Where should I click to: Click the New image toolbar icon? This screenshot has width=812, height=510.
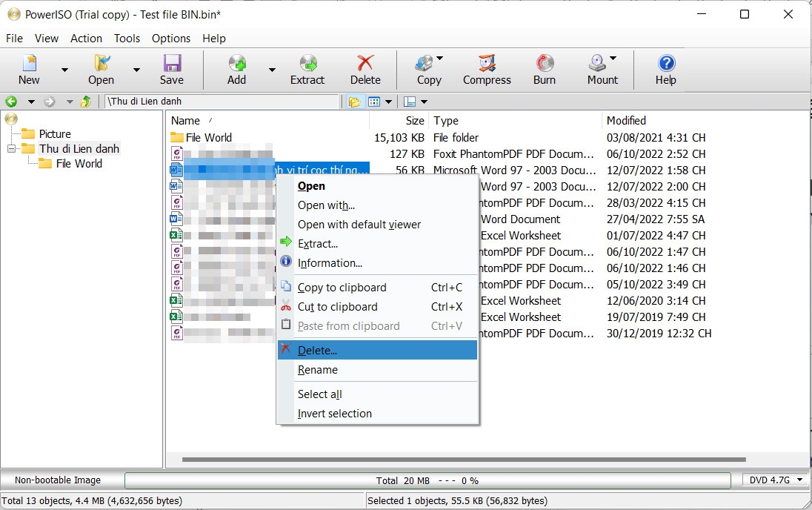[29, 63]
